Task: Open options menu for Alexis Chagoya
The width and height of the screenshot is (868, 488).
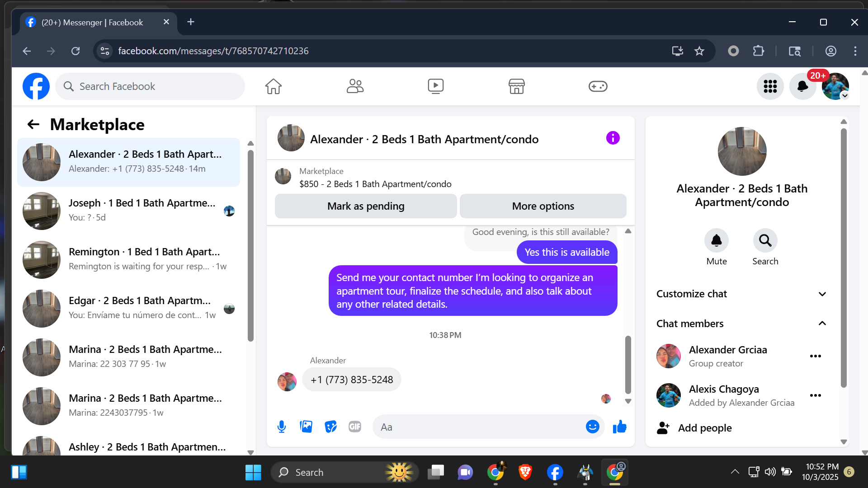Action: pos(816,395)
